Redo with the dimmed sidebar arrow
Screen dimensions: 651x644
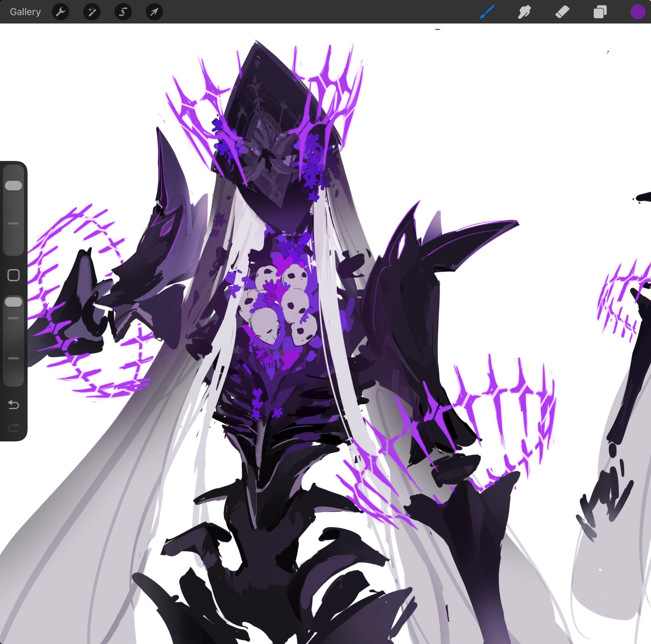point(13,428)
